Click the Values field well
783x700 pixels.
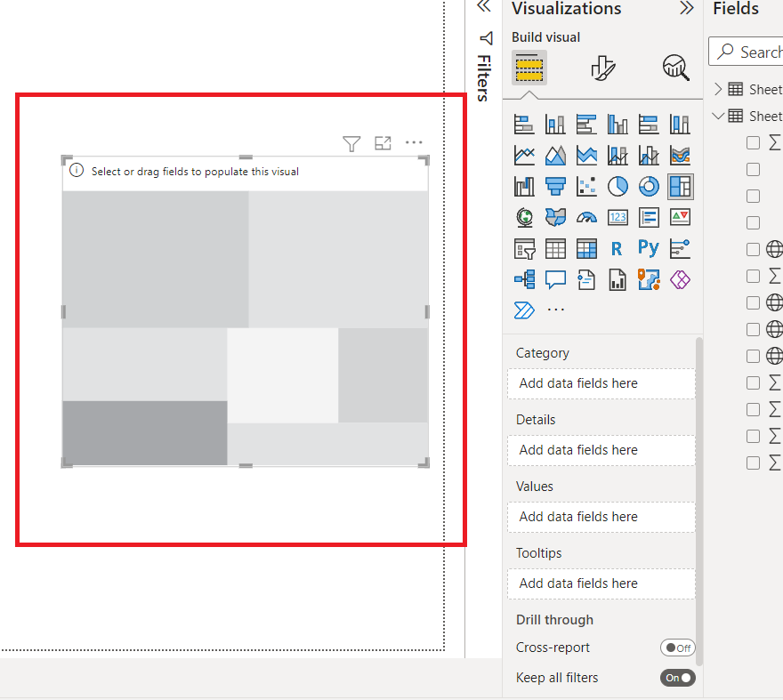(x=601, y=517)
